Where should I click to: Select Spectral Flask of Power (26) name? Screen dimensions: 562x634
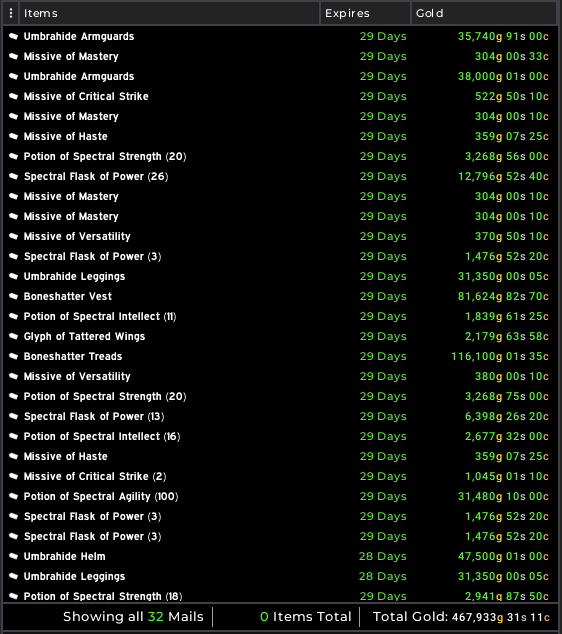pos(96,176)
